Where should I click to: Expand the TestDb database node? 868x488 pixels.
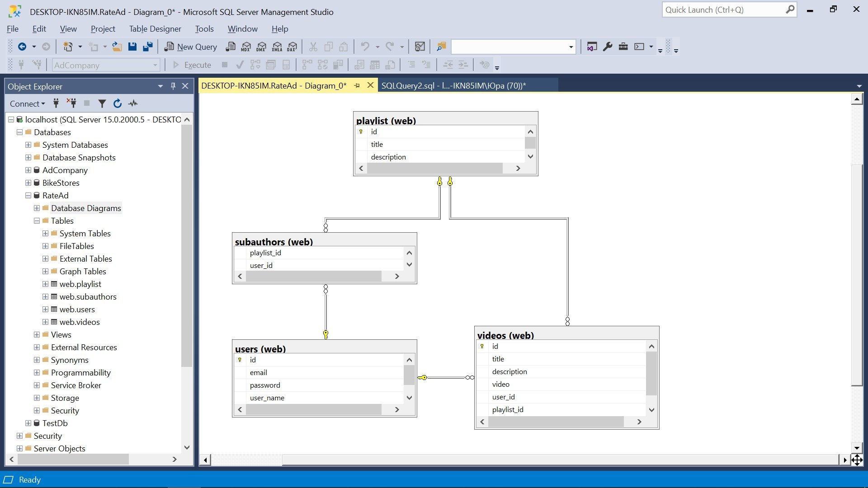tap(28, 423)
